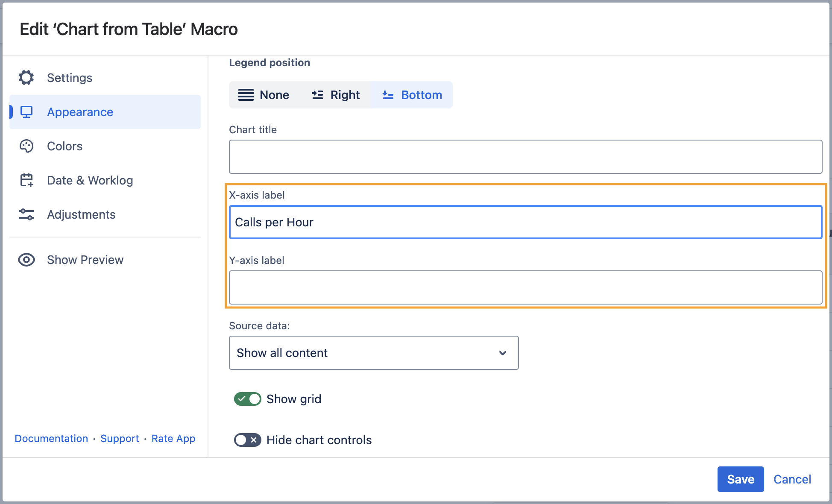The height and width of the screenshot is (504, 832).
Task: Click the None legend position lines icon
Action: [246, 95]
